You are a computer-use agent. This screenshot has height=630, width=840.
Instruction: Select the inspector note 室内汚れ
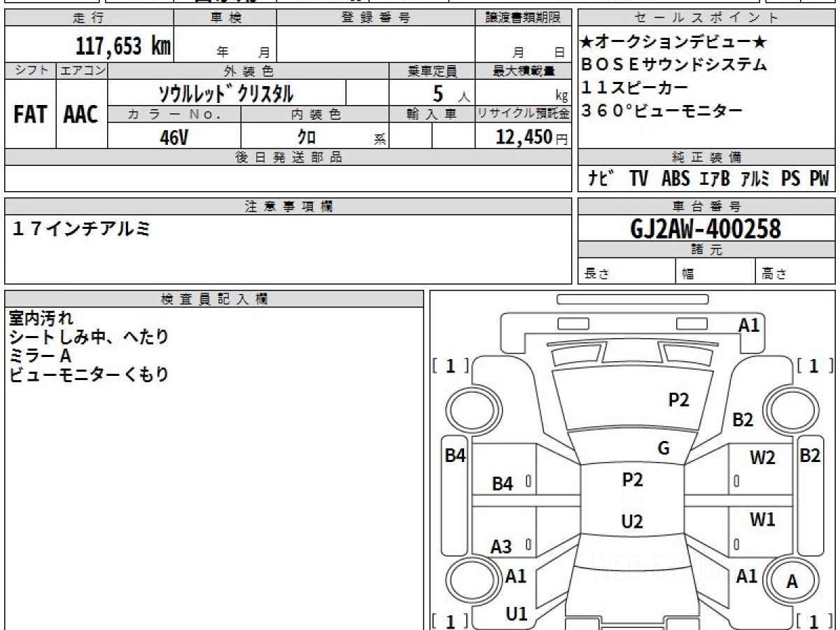41,318
